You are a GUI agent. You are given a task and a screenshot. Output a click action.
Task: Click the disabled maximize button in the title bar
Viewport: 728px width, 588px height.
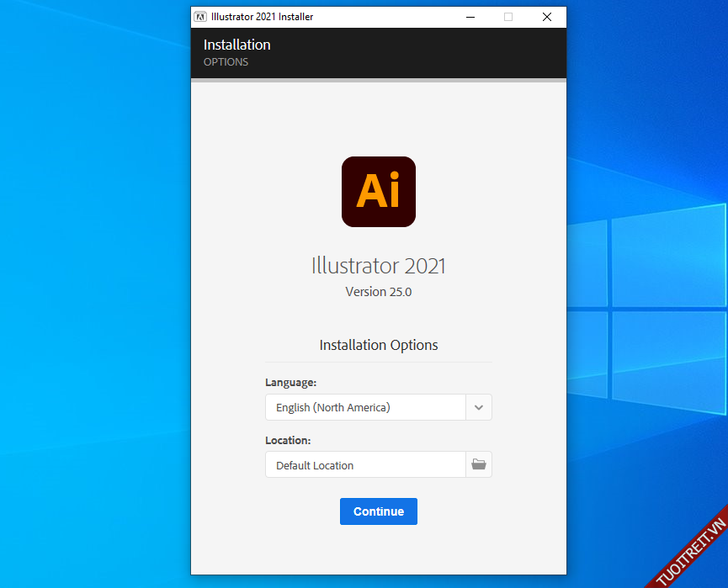508,17
